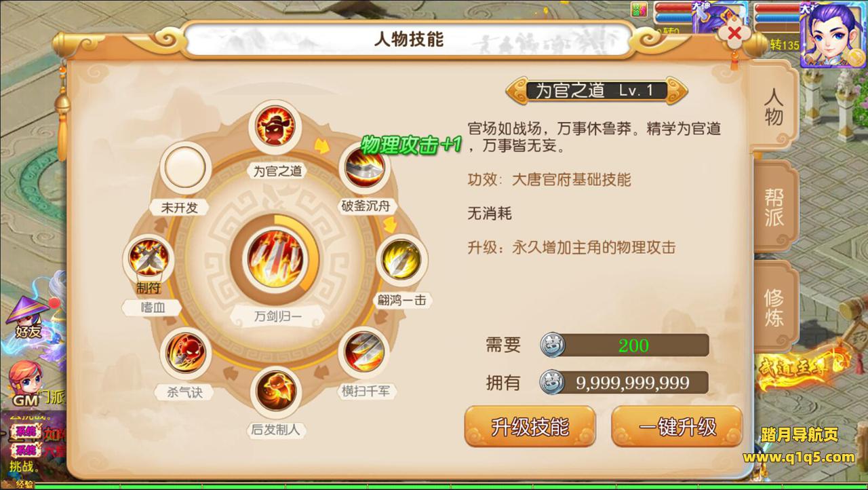
Task: Select the 翩鸿一击 skill icon
Action: point(401,260)
